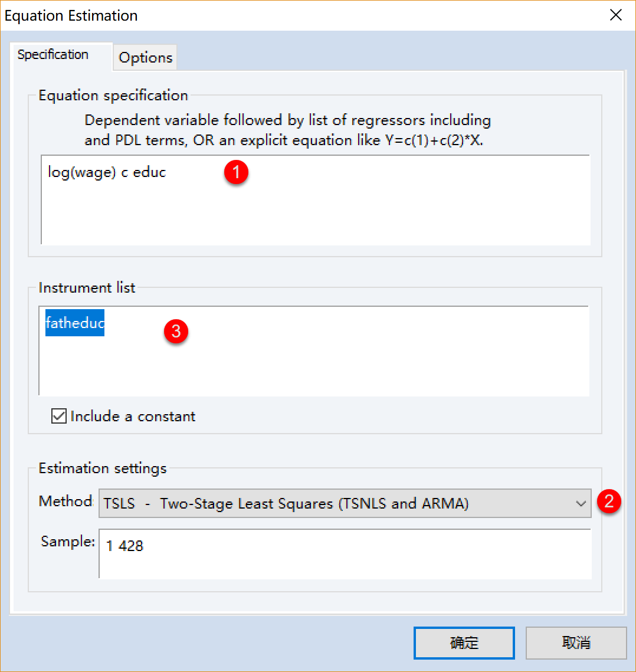Image resolution: width=636 pixels, height=672 pixels.
Task: Click the 'Method' label
Action: pyautogui.click(x=65, y=501)
